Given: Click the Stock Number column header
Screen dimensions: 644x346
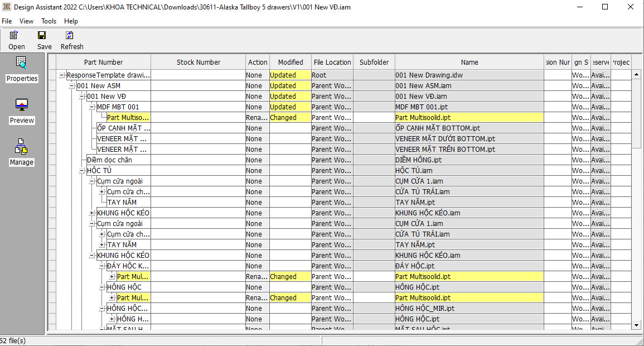Looking at the screenshot, I should (198, 63).
